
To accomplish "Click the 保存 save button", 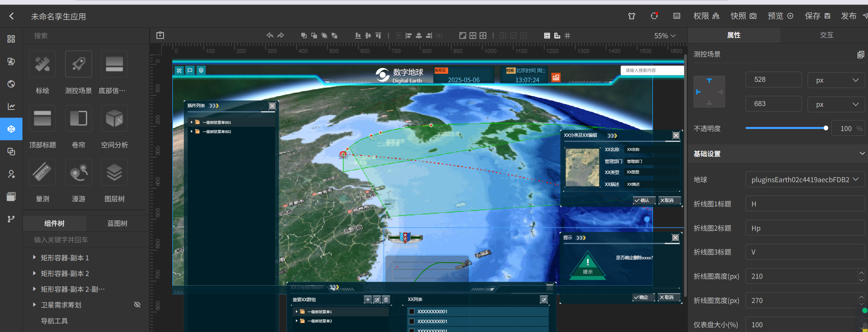I will click(x=818, y=16).
